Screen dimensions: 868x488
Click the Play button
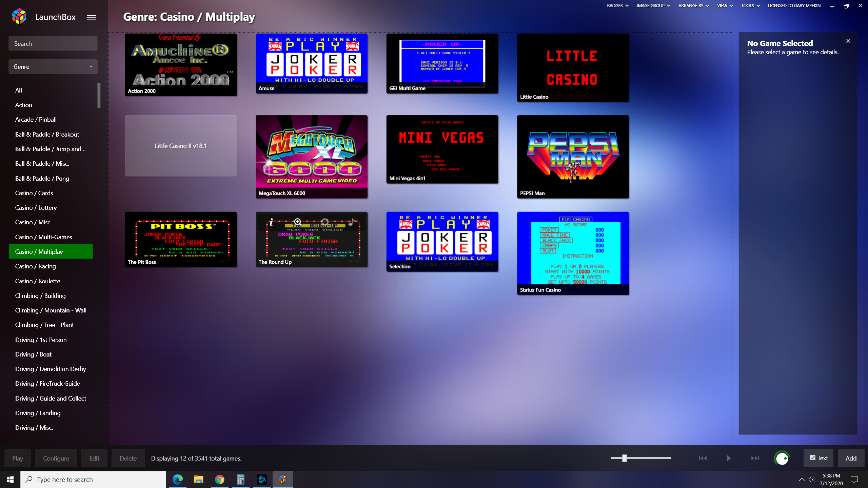coord(18,458)
